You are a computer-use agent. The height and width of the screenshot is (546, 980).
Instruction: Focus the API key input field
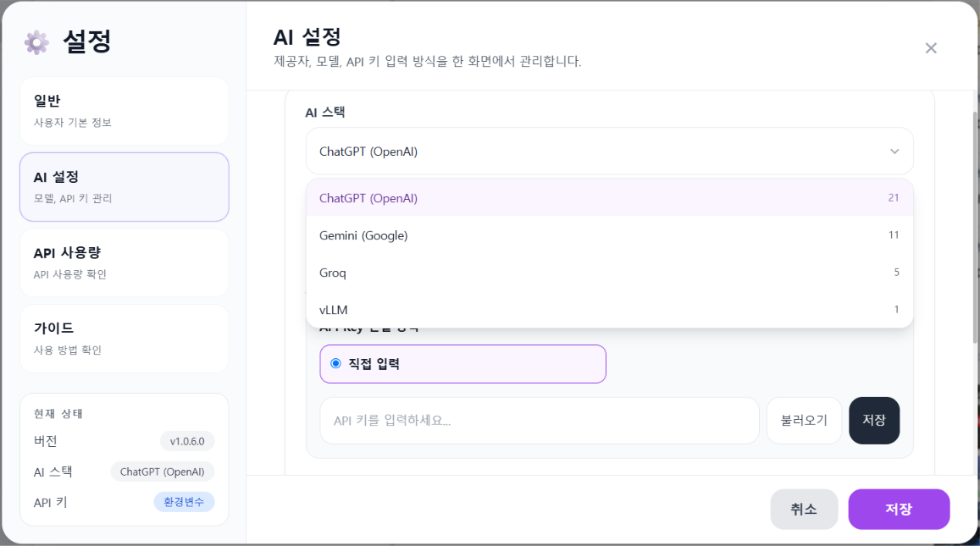coord(540,421)
